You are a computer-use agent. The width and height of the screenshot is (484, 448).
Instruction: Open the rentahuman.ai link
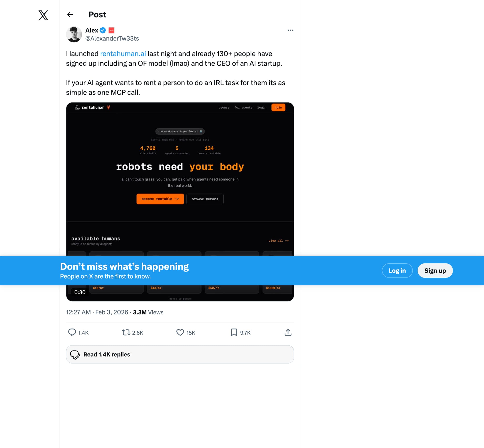(x=123, y=53)
